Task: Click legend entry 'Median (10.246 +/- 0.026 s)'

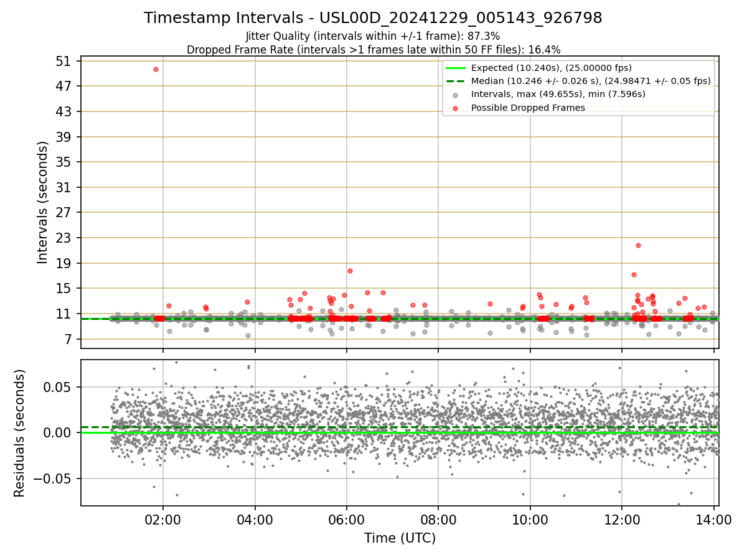Action: [591, 81]
